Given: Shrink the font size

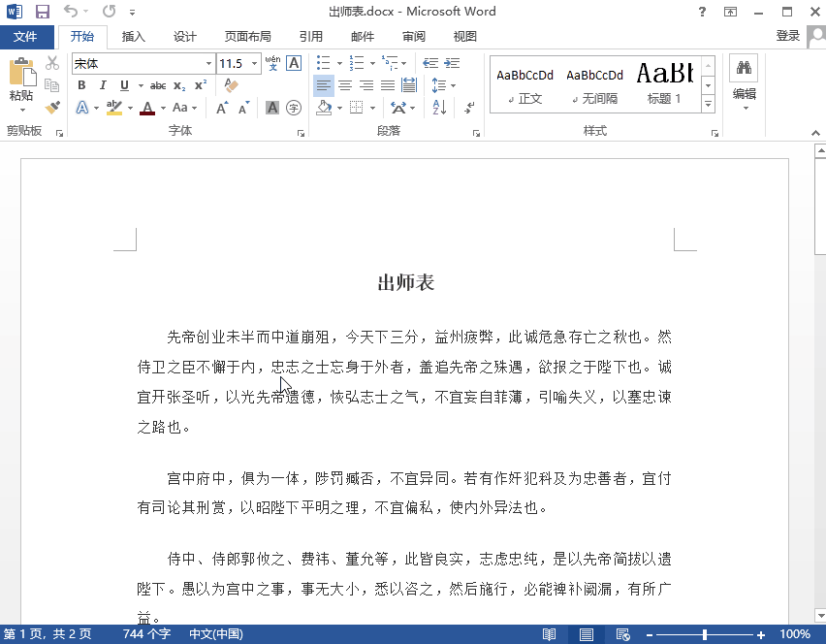Looking at the screenshot, I should 243,108.
